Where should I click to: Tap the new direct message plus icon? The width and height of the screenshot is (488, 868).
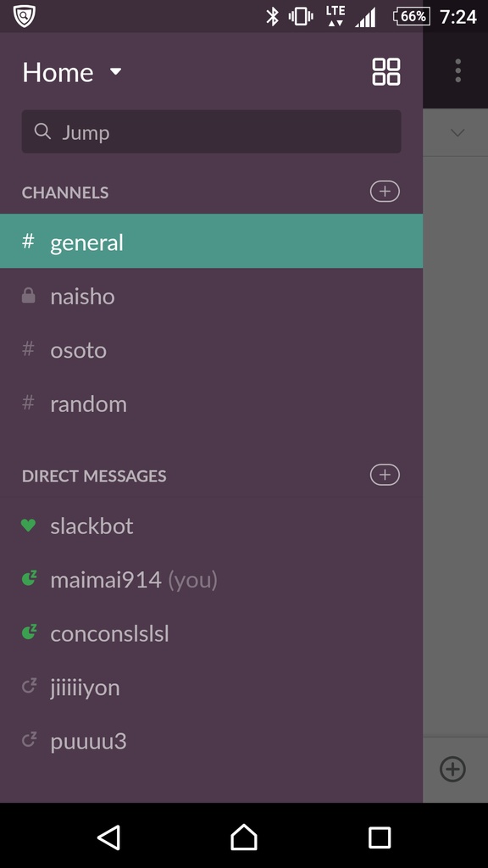385,475
